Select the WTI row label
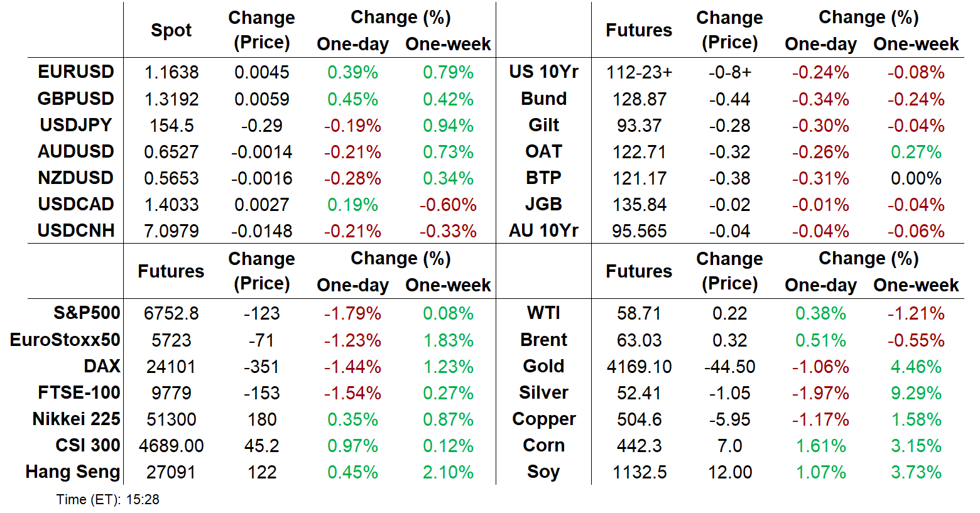This screenshot has height=513, width=980. 543,313
